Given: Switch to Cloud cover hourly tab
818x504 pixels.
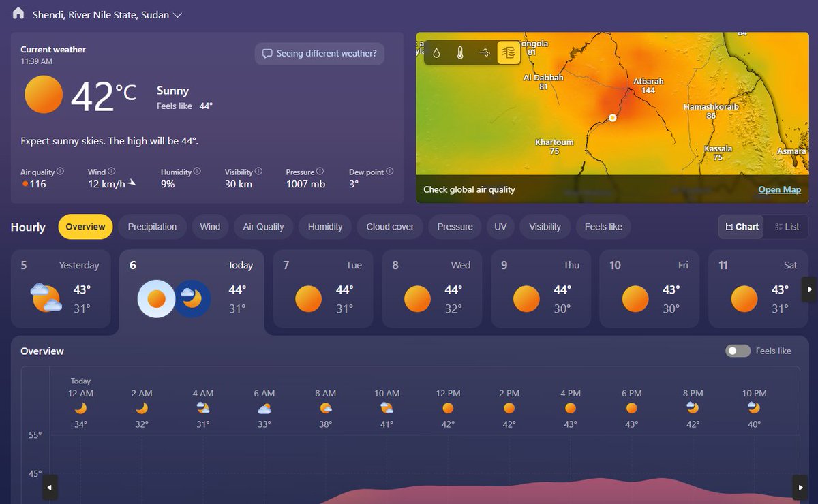Looking at the screenshot, I should [x=390, y=227].
